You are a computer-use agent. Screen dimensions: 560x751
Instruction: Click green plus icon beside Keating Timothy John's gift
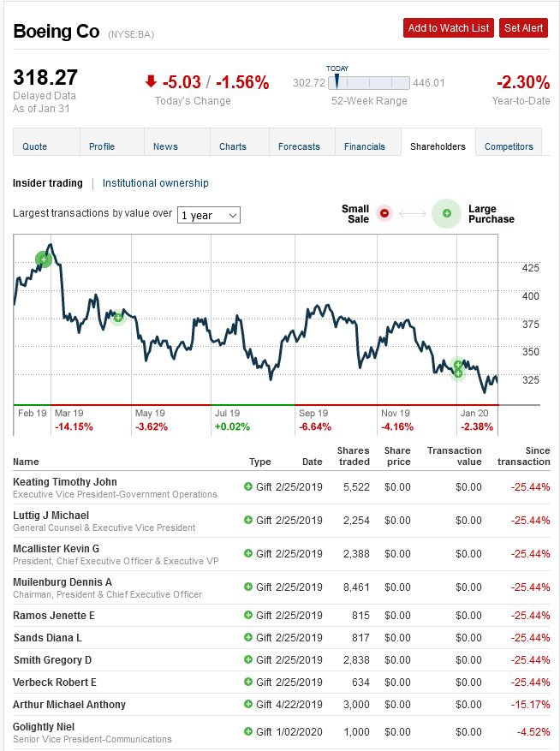(x=248, y=486)
